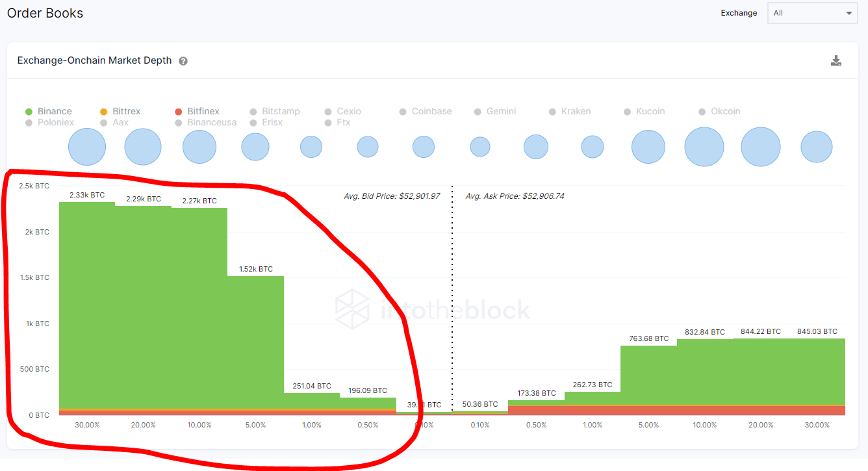
Task: Click bubble above 5.00% ask column
Action: point(648,147)
